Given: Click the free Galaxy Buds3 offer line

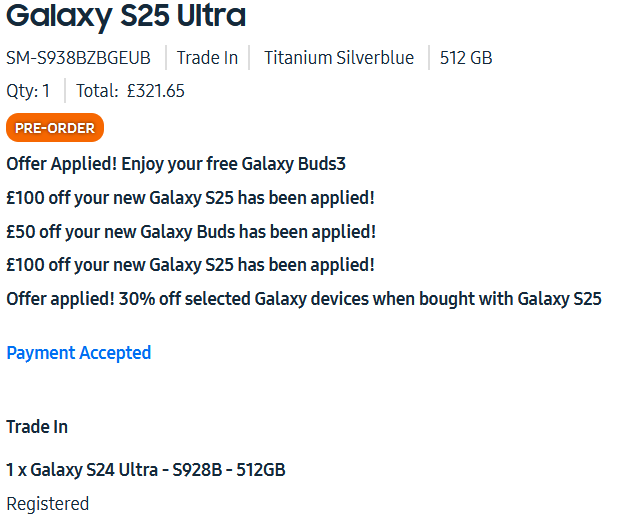Looking at the screenshot, I should (x=176, y=164).
